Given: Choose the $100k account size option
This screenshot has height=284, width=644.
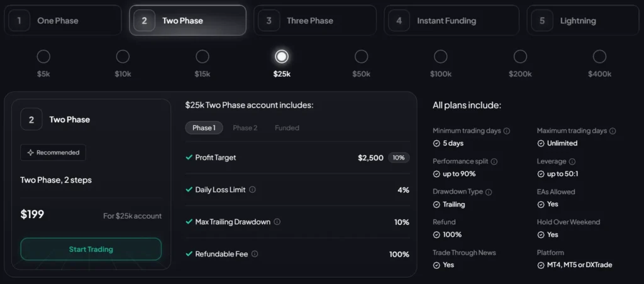Looking at the screenshot, I should click(x=441, y=57).
